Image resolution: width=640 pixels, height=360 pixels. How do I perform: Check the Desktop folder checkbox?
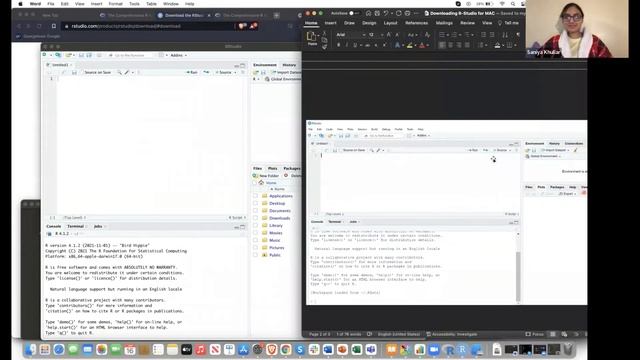click(256, 203)
